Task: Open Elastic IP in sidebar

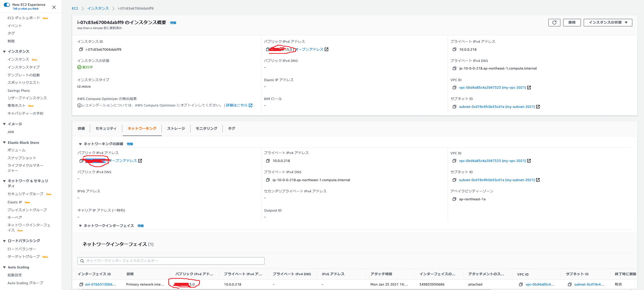Action: point(15,202)
